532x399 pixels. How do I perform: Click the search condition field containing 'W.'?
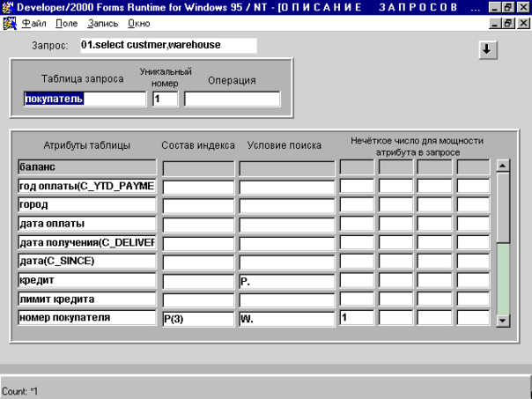point(286,318)
